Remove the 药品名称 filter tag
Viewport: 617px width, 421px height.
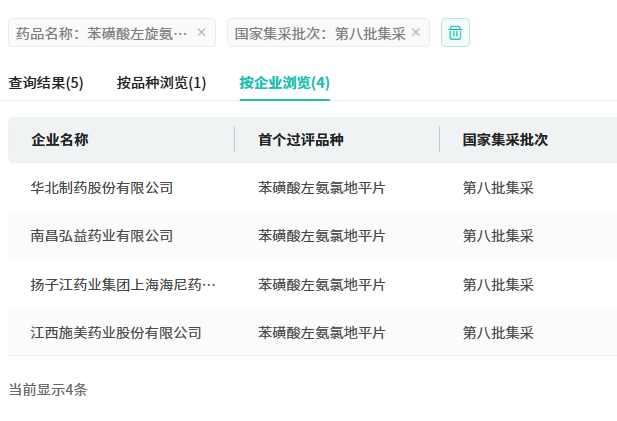[x=201, y=32]
